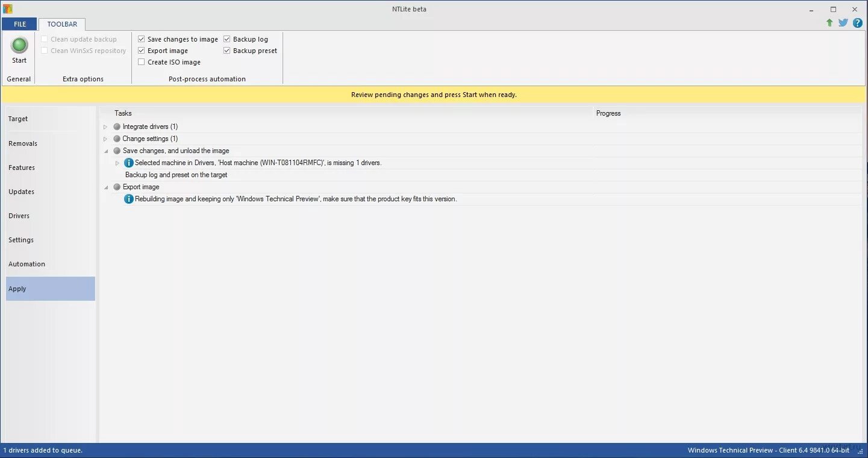
Task: Open the Twitter bird icon
Action: (843, 23)
